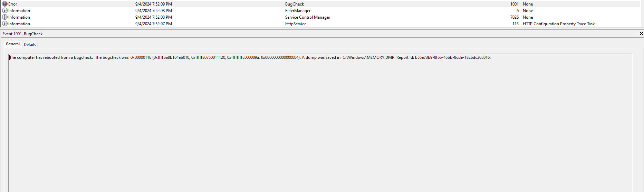Click the 7:52:09 PM timestamp
The height and width of the screenshot is (192, 644).
tap(154, 4)
